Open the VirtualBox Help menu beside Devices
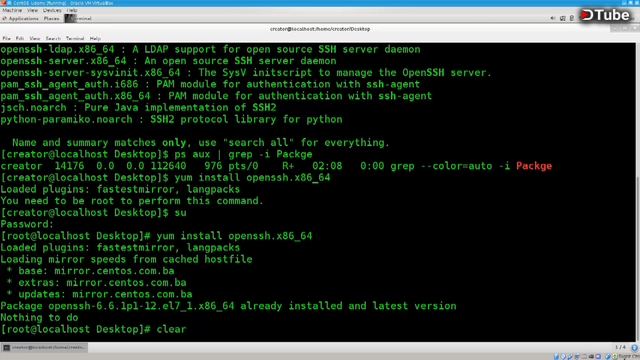Image resolution: width=640 pixels, height=360 pixels. [x=71, y=10]
